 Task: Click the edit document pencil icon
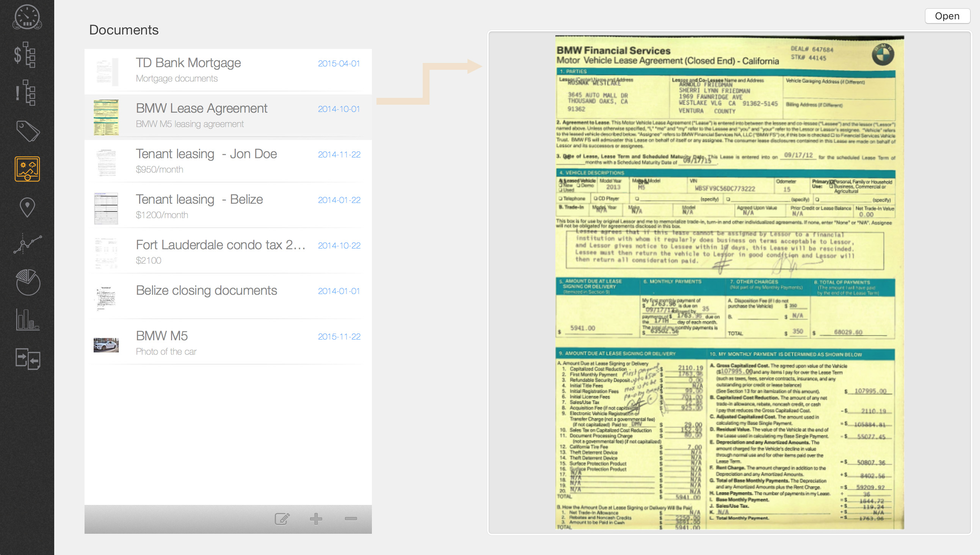tap(282, 519)
